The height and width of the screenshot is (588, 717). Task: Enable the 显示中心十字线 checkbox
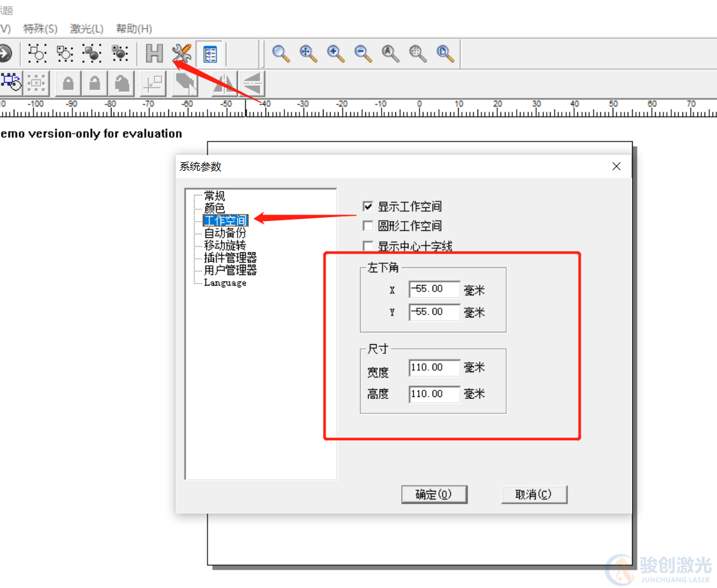[368, 246]
